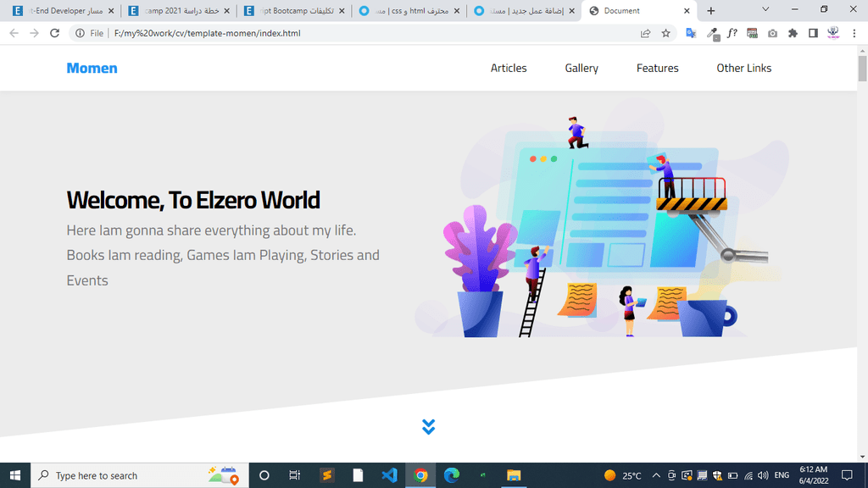
Task: Click the hero illustration image
Action: (602, 219)
